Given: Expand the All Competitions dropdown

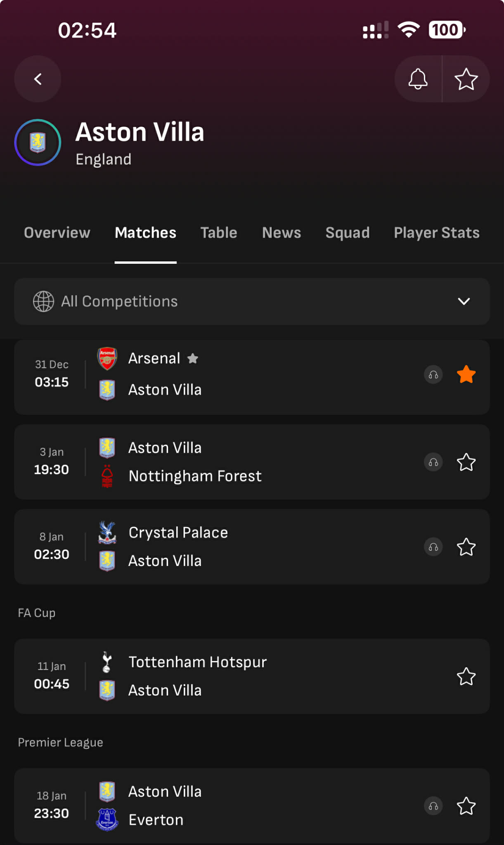Looking at the screenshot, I should tap(252, 301).
